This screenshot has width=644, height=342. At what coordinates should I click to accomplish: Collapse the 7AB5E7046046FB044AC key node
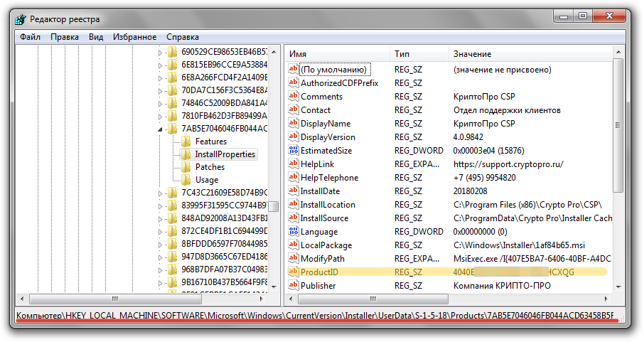coord(160,129)
